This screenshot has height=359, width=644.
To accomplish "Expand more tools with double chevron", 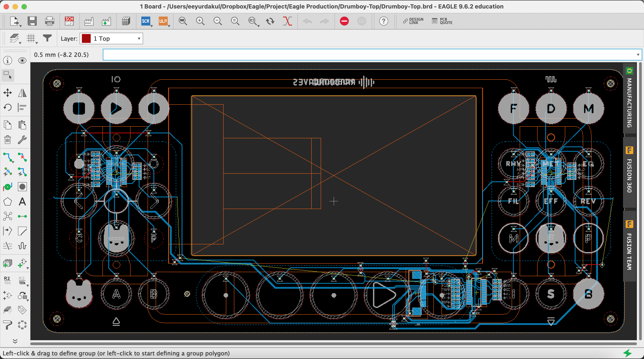I will (15, 341).
